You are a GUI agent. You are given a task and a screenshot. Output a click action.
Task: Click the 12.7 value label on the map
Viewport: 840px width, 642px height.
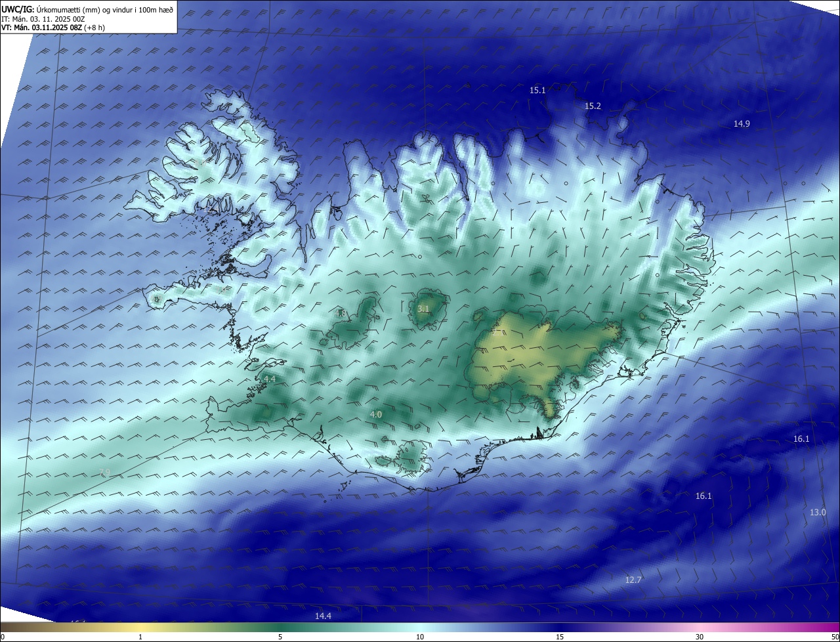click(633, 580)
